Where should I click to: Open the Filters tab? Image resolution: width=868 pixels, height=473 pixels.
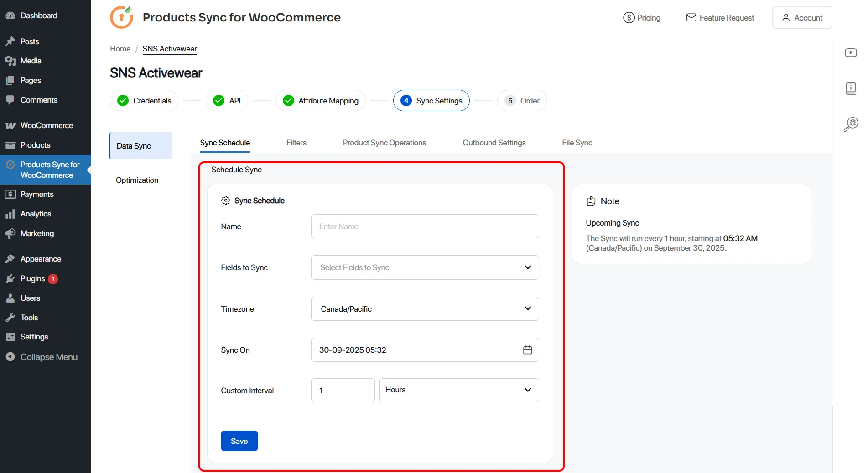[x=296, y=143]
